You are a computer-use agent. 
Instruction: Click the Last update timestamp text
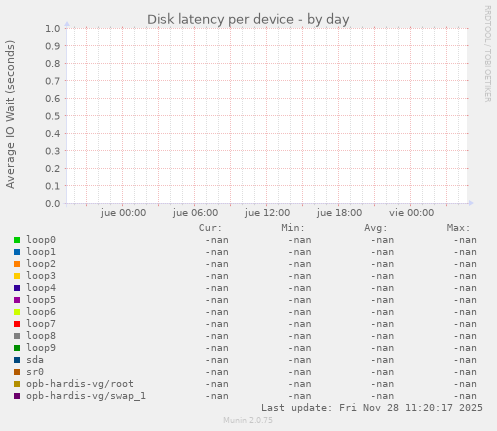click(x=372, y=408)
